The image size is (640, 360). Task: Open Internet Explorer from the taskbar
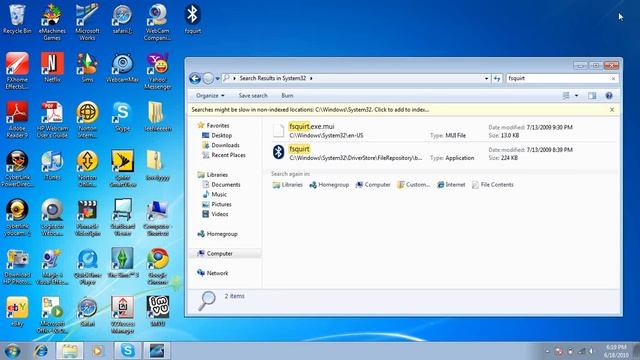click(41, 351)
